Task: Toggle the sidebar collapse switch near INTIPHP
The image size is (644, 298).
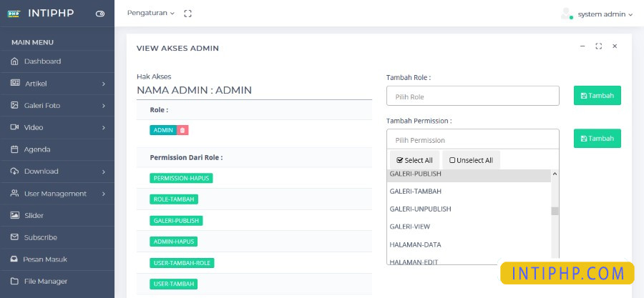Action: point(99,14)
